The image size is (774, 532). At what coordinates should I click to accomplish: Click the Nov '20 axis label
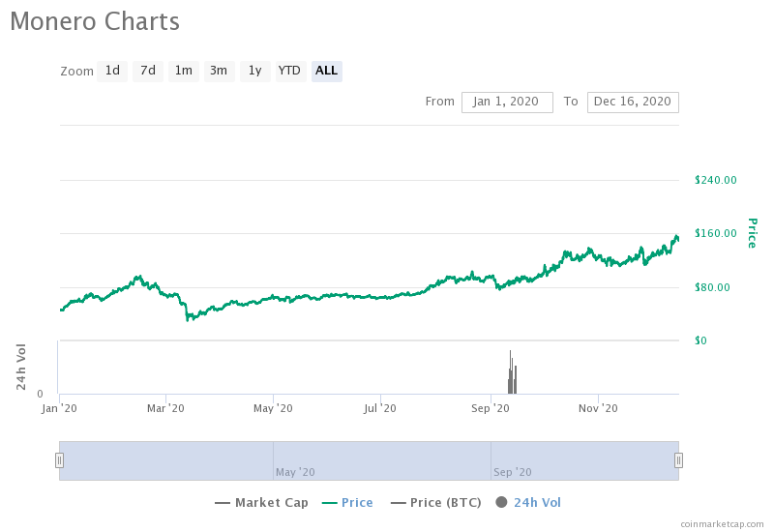598,408
